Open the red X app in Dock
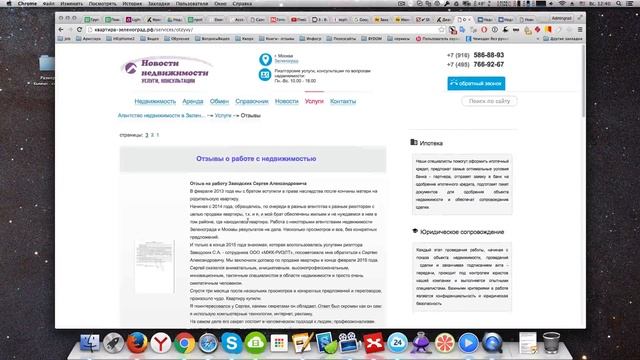 [374, 343]
